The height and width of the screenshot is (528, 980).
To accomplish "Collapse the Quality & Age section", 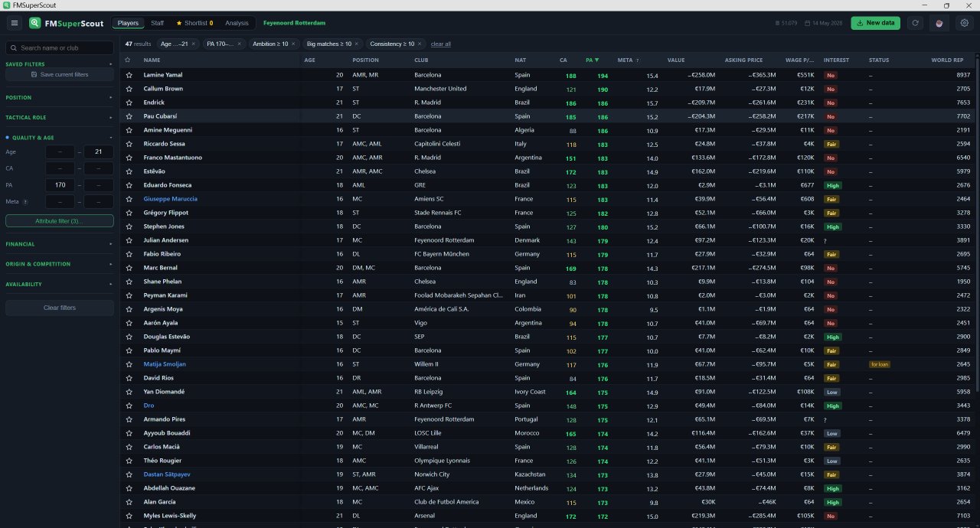I will tap(59, 138).
